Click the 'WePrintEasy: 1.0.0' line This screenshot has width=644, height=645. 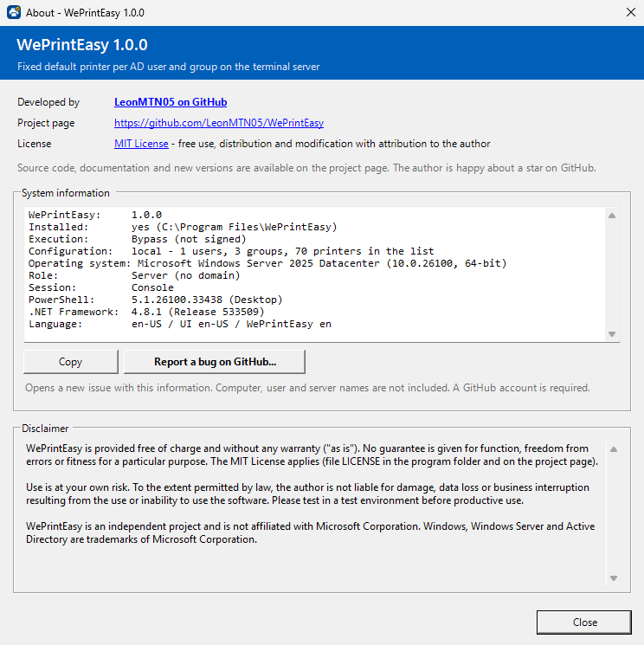click(95, 215)
